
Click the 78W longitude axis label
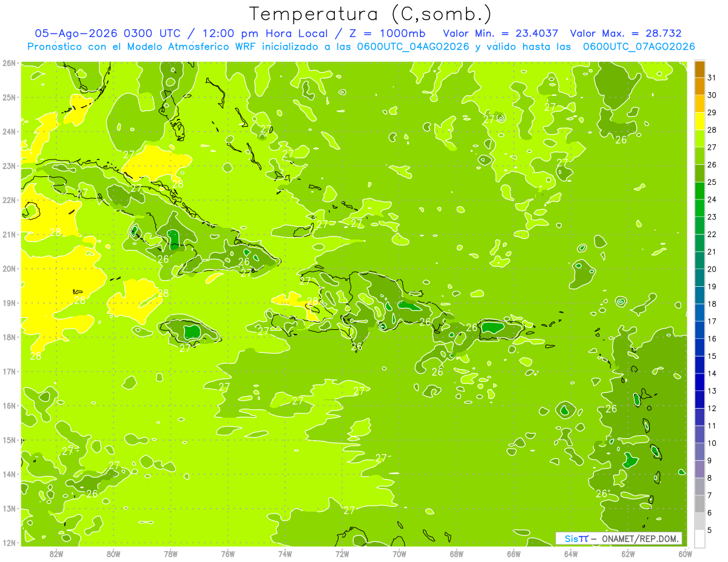(x=171, y=554)
